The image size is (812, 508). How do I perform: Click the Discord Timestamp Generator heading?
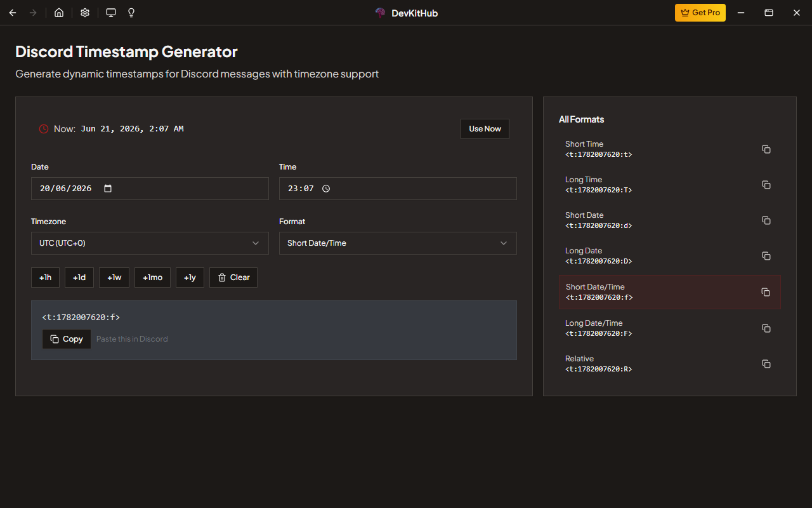pyautogui.click(x=126, y=51)
